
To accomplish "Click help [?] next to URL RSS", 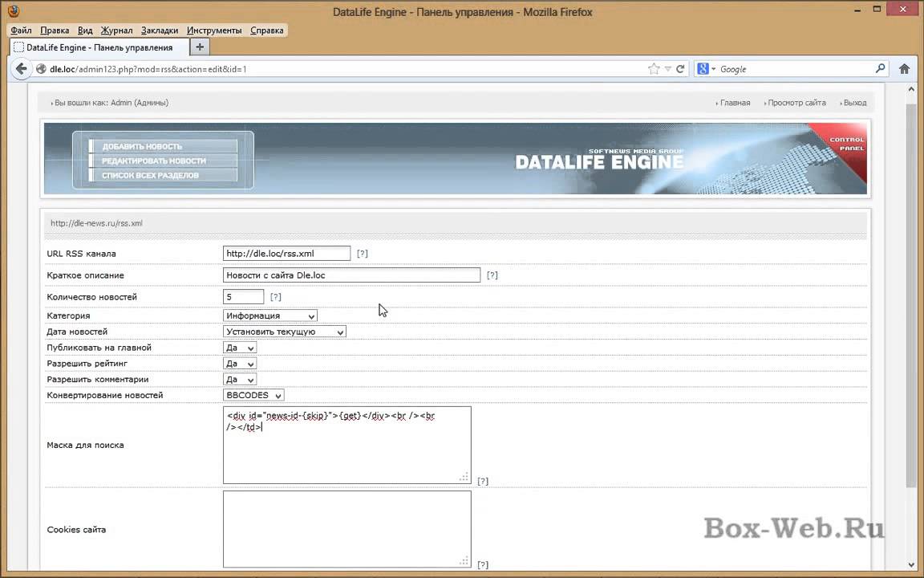I will (363, 254).
